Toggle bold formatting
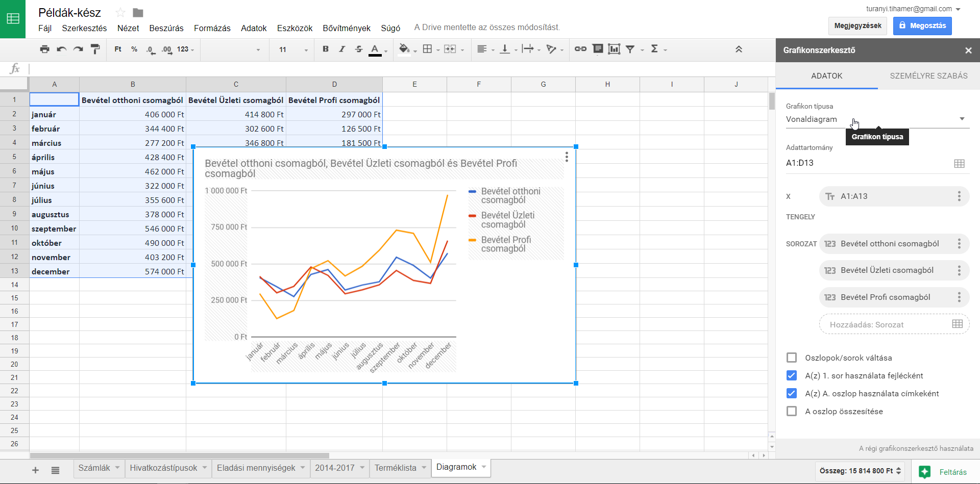 pos(326,49)
